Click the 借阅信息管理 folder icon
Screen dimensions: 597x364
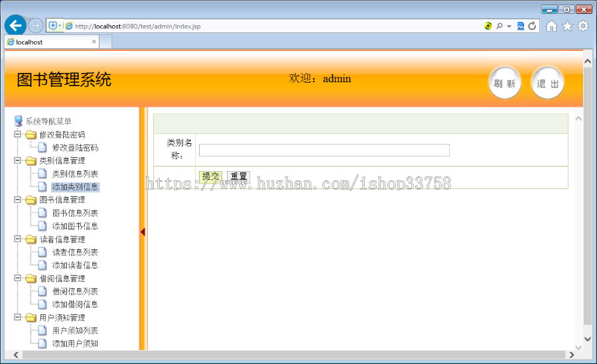(x=31, y=278)
